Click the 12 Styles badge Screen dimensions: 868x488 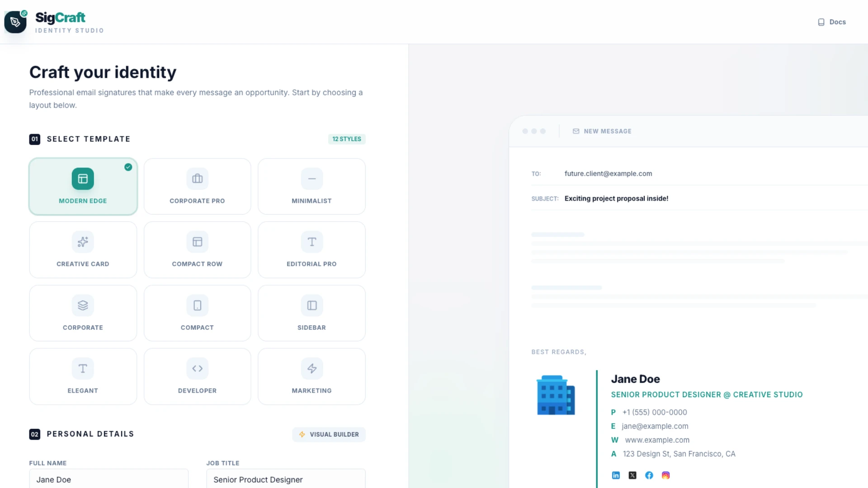coord(347,139)
